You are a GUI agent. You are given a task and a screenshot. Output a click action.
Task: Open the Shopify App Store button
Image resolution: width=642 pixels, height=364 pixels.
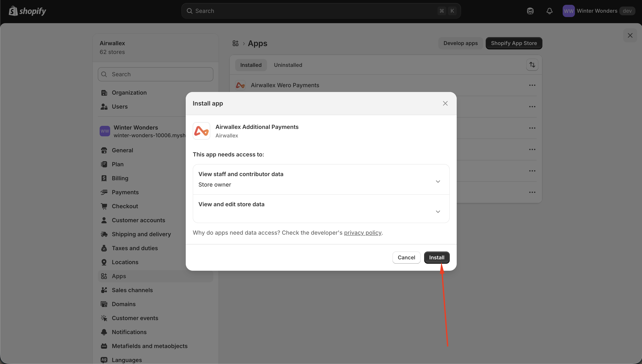pyautogui.click(x=514, y=43)
